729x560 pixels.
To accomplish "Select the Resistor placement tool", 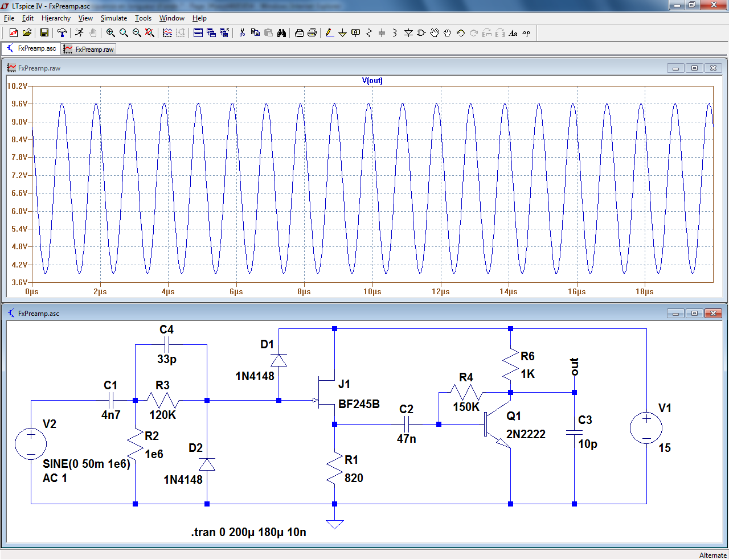I will coord(369,33).
